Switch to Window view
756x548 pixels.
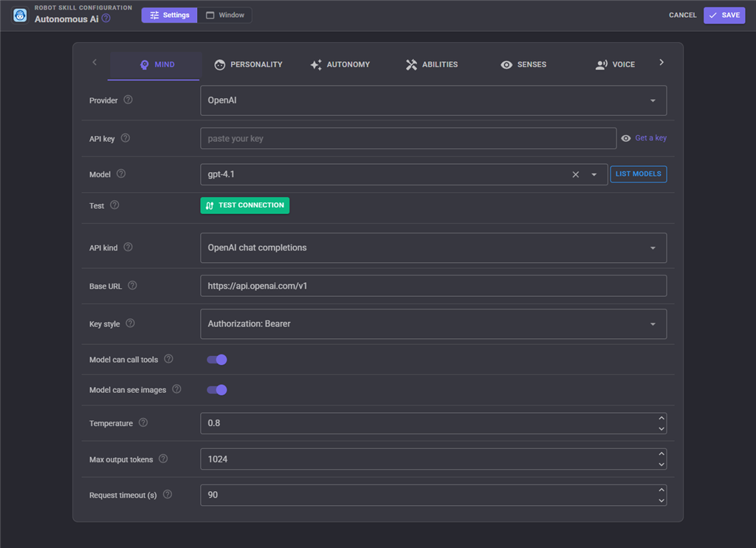224,15
